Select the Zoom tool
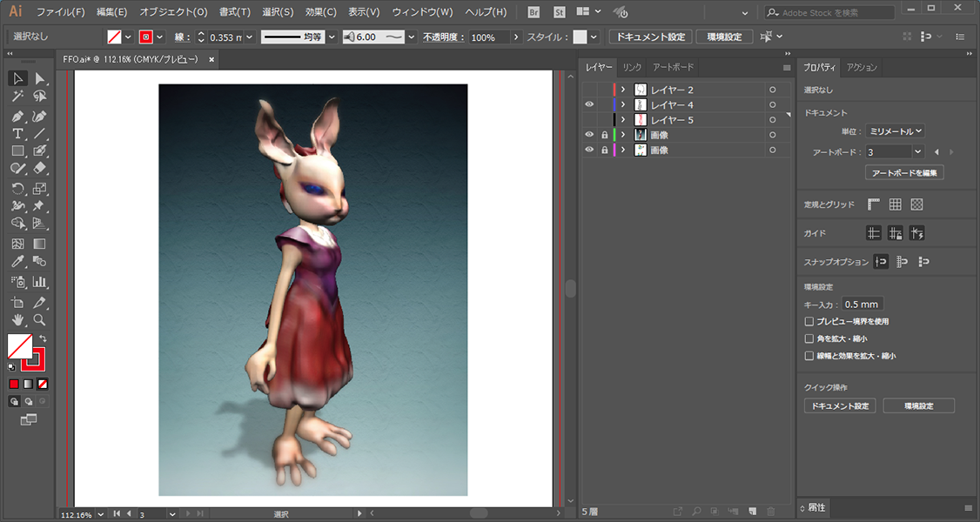 pos(39,319)
